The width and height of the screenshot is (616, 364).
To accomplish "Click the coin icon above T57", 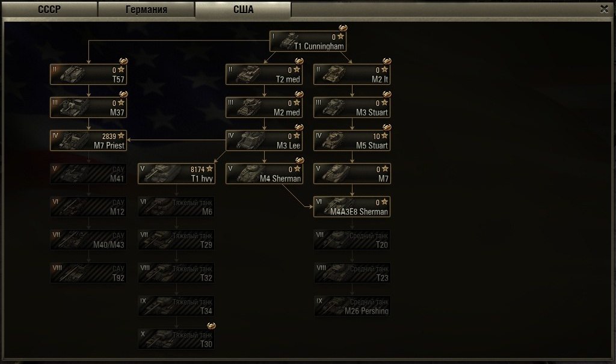I will pos(123,61).
